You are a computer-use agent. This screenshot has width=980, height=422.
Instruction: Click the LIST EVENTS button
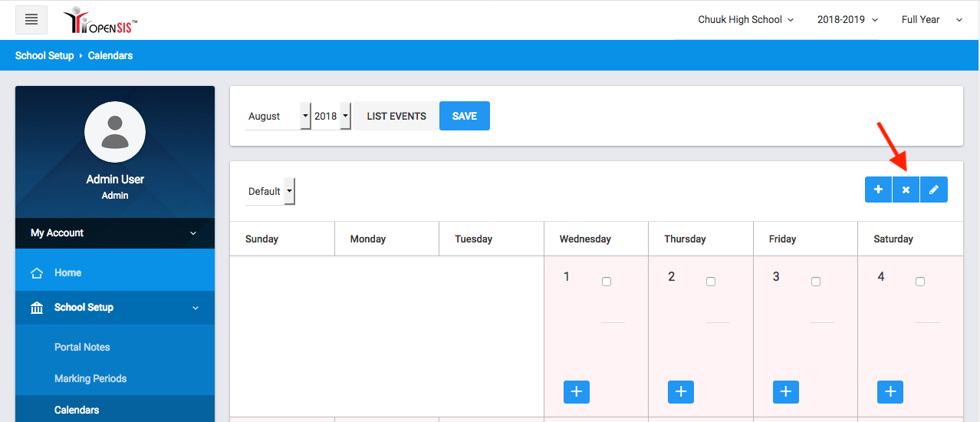[x=396, y=116]
